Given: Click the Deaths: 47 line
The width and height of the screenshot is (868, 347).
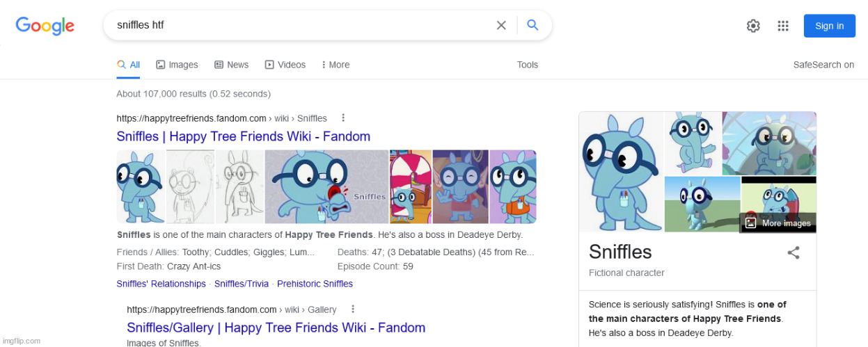Looking at the screenshot, I should click(x=436, y=252).
